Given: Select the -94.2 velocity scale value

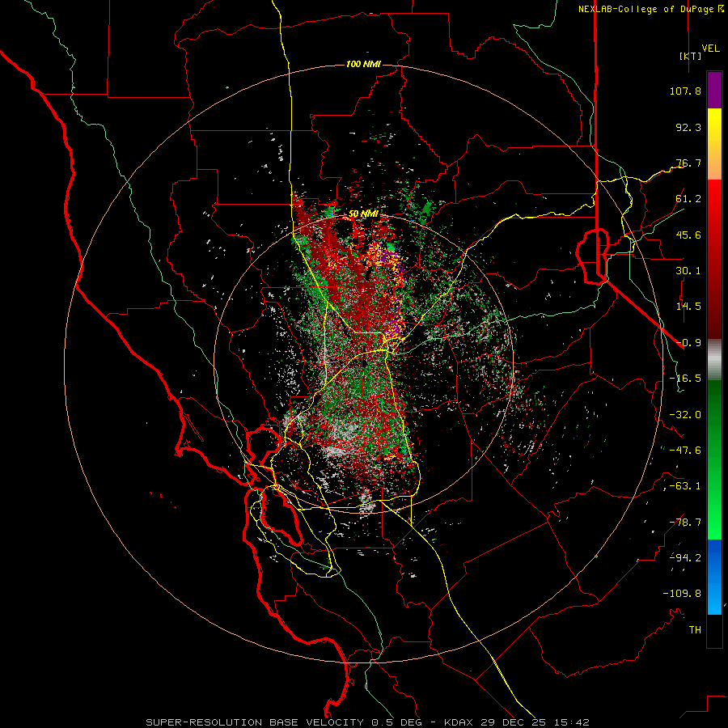Looking at the screenshot, I should point(685,558).
